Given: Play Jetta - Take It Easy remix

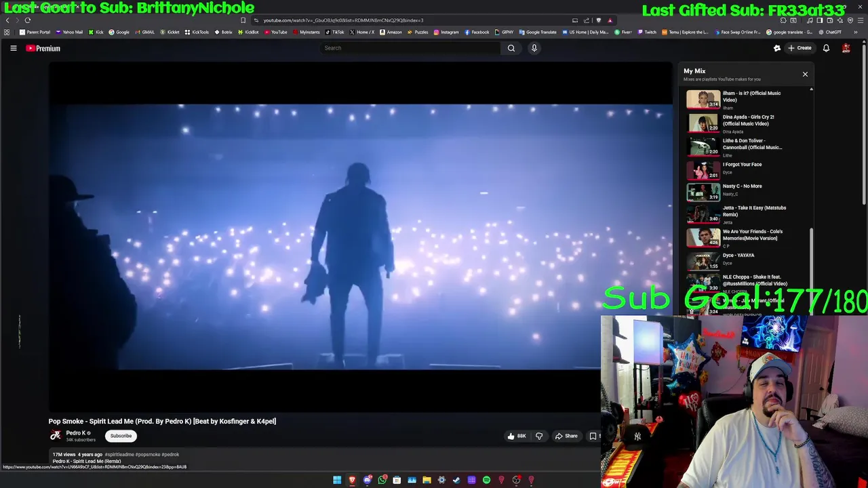Looking at the screenshot, I should click(x=746, y=214).
